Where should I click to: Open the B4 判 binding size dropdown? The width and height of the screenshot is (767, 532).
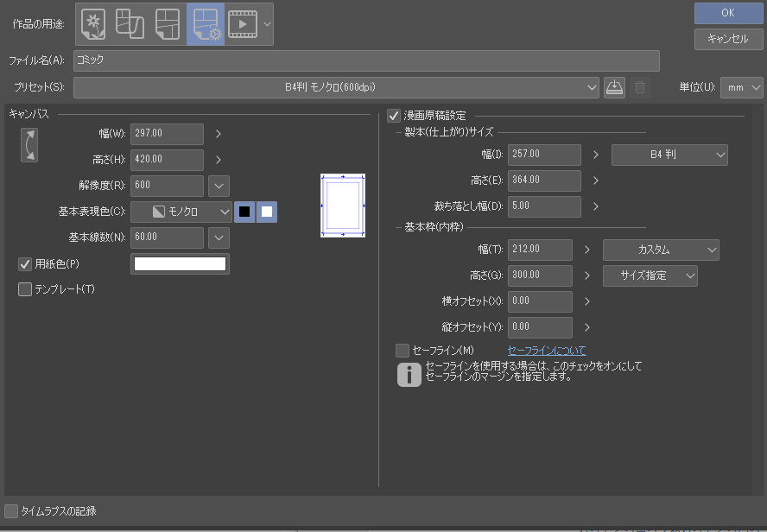pos(669,155)
